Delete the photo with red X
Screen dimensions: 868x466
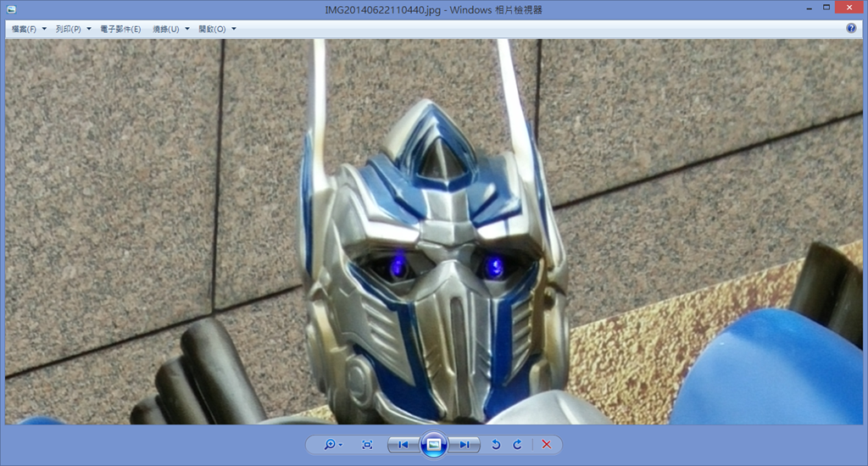click(547, 445)
